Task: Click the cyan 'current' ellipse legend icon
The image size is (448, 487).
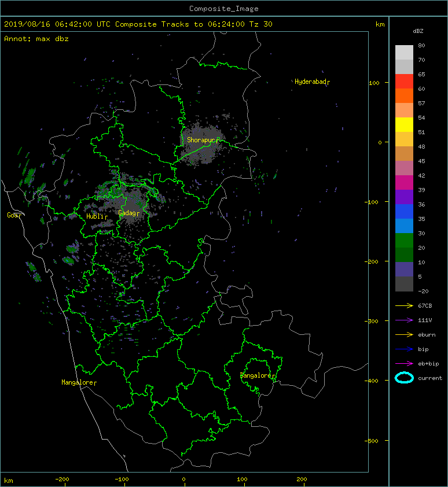Action: coord(404,378)
